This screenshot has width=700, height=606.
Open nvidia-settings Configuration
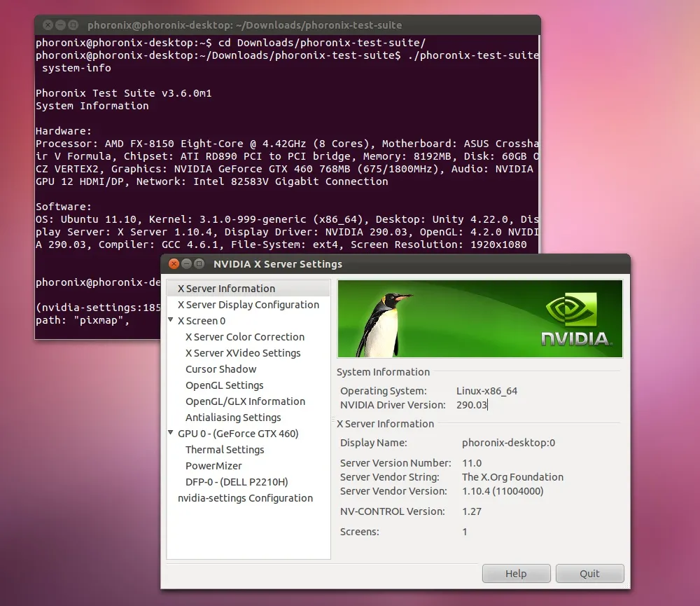tap(245, 498)
